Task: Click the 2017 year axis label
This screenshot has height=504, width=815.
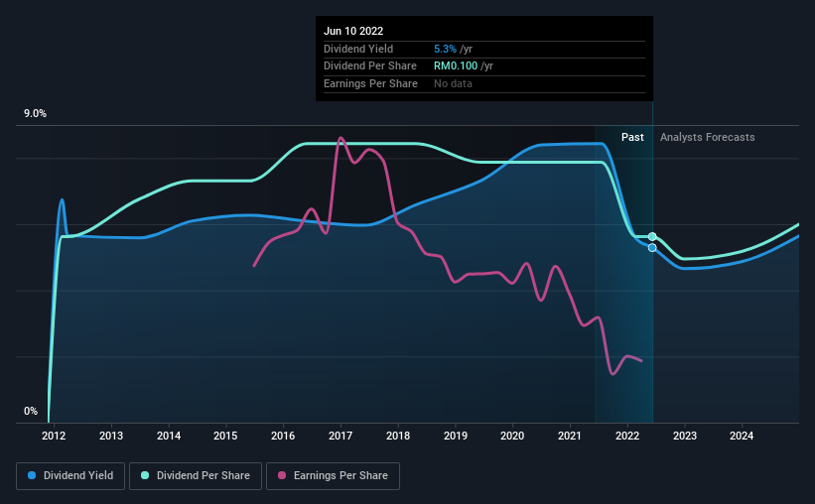Action: [x=340, y=436]
